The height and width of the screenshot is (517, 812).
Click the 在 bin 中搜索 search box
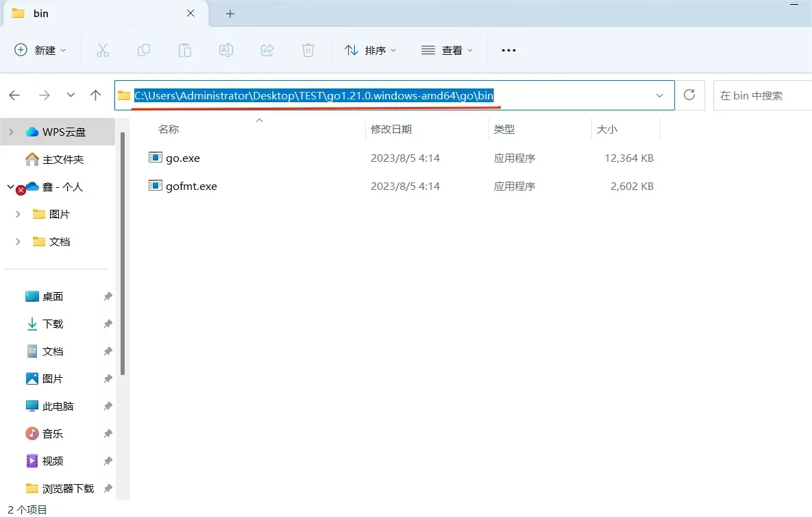[x=761, y=95]
